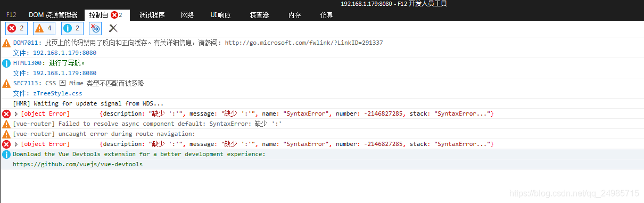Click the DOM7011 warning icon
This screenshot has width=644, height=203.
click(x=6, y=43)
